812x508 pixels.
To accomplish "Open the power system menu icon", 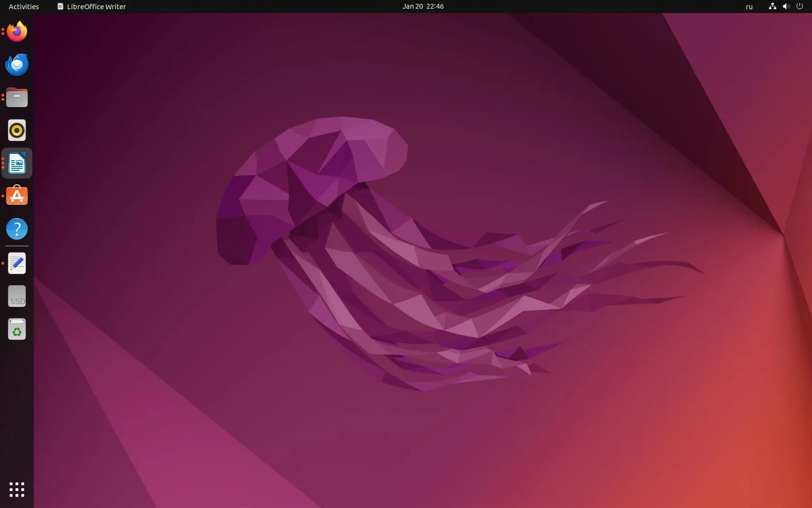I will tap(799, 6).
